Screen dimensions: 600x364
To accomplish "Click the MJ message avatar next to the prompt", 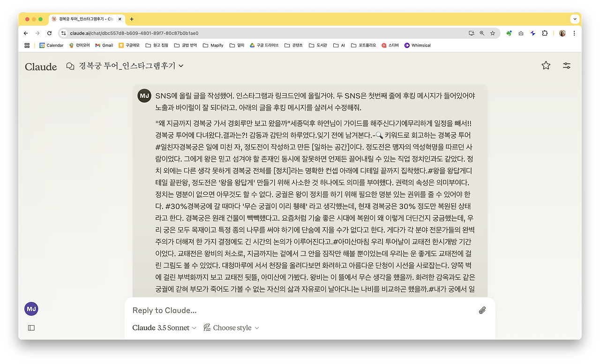I will click(144, 95).
